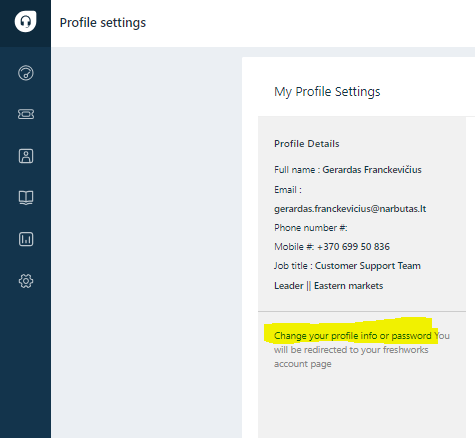The width and height of the screenshot is (475, 438).
Task: Click the Profile settings page title
Action: (x=103, y=23)
